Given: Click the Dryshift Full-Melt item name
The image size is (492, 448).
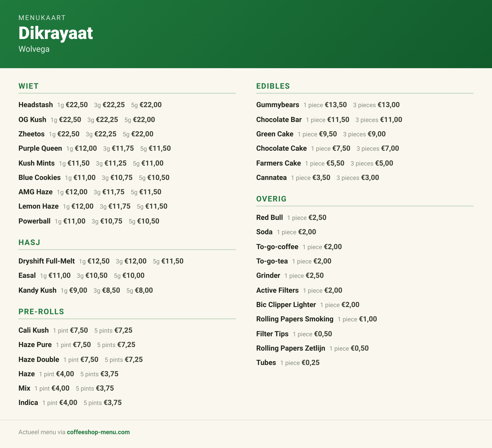Looking at the screenshot, I should tap(47, 261).
